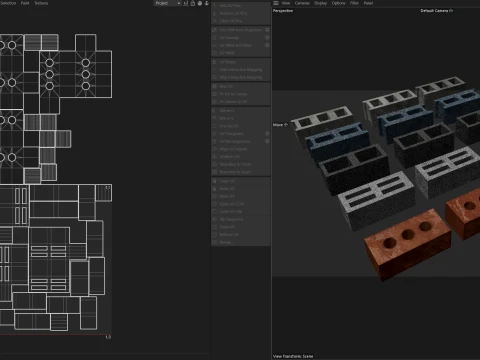The image size is (480, 360).
Task: Select Paste UV command
Action: tap(241, 189)
